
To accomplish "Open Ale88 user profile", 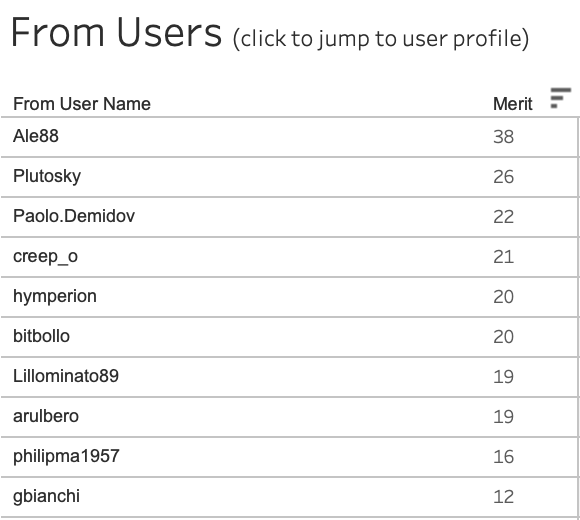I will coord(36,136).
